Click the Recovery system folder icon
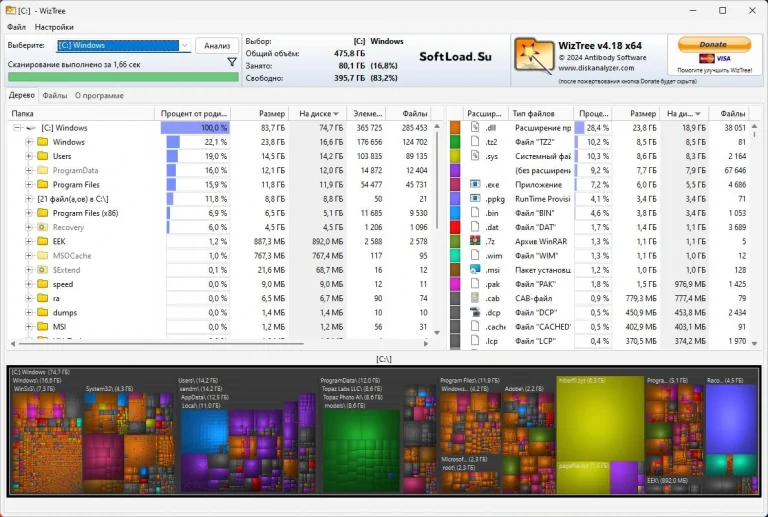The image size is (768, 517). click(43, 227)
